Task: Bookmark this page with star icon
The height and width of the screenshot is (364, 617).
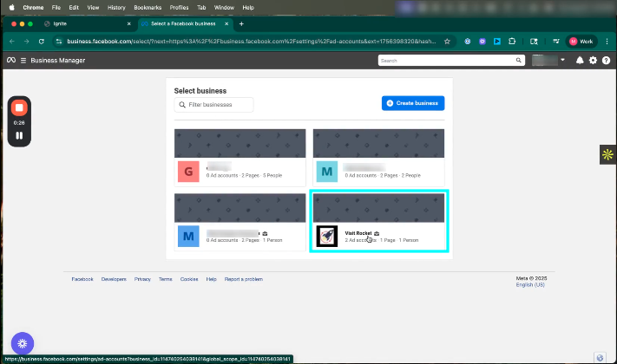Action: [x=447, y=41]
